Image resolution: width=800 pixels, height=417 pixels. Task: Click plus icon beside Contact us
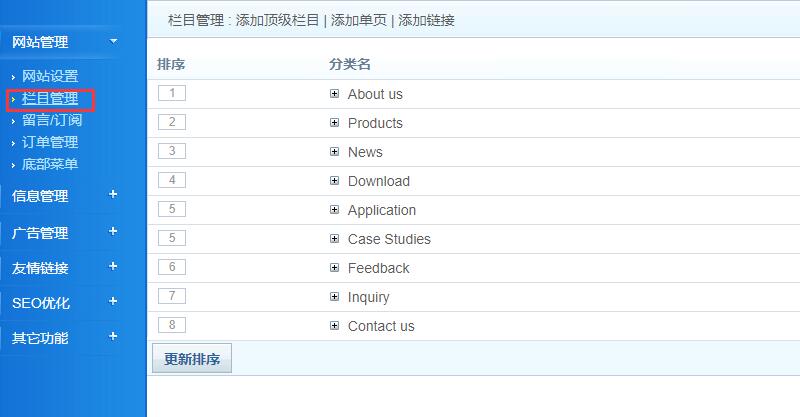coord(334,326)
